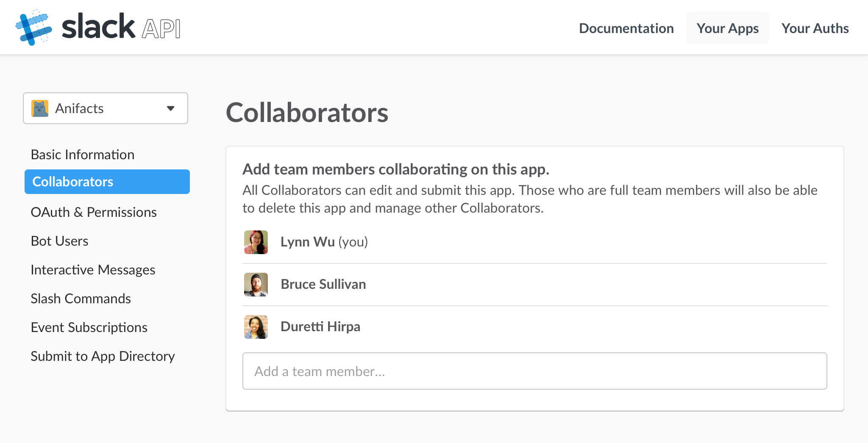The height and width of the screenshot is (443, 868).
Task: Go to Bot Users section
Action: pyautogui.click(x=60, y=241)
